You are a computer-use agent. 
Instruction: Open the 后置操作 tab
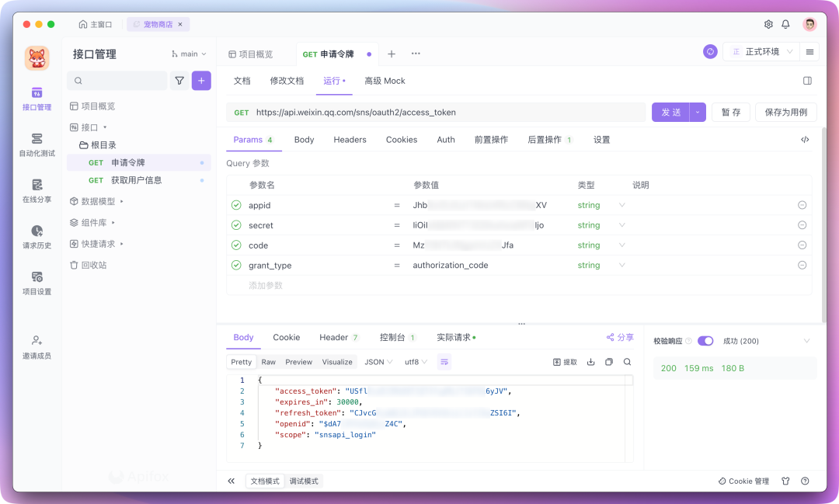549,140
